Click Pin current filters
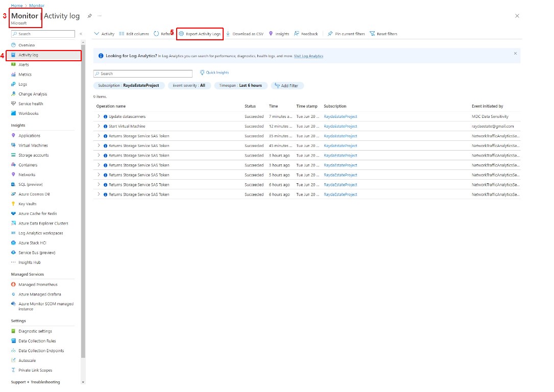This screenshot has width=554, height=392. [x=346, y=34]
